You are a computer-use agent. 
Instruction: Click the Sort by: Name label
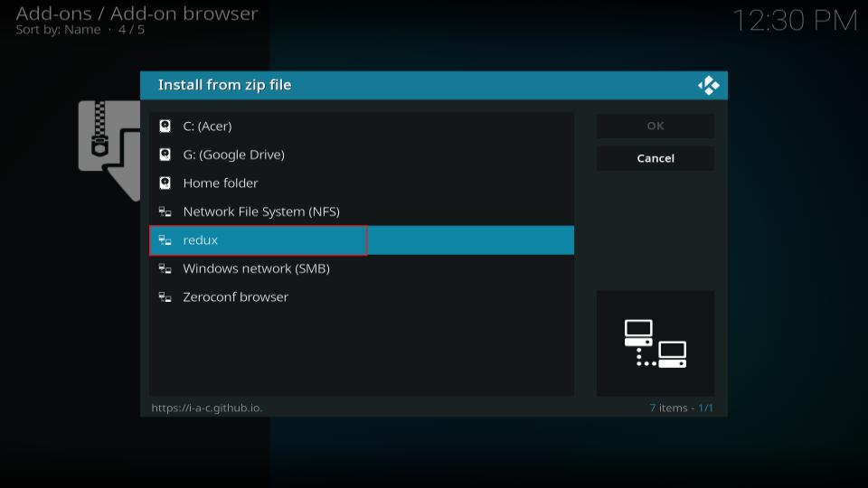(58, 30)
